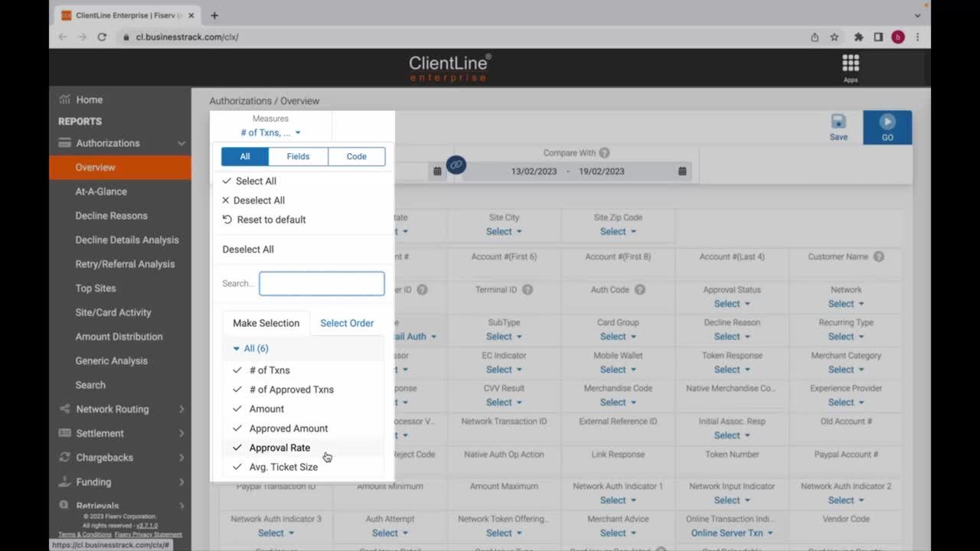Viewport: 980px width, 551px height.
Task: Click Reset to default option
Action: [x=270, y=220]
